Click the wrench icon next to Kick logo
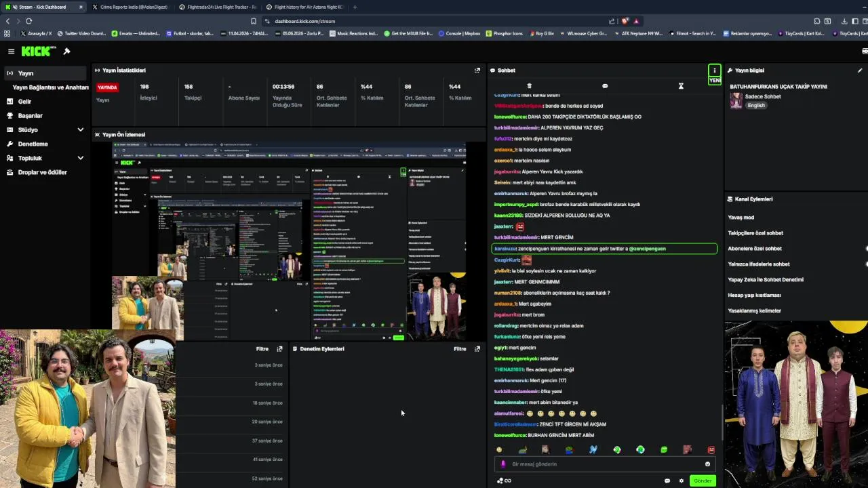The image size is (868, 488). (66, 52)
